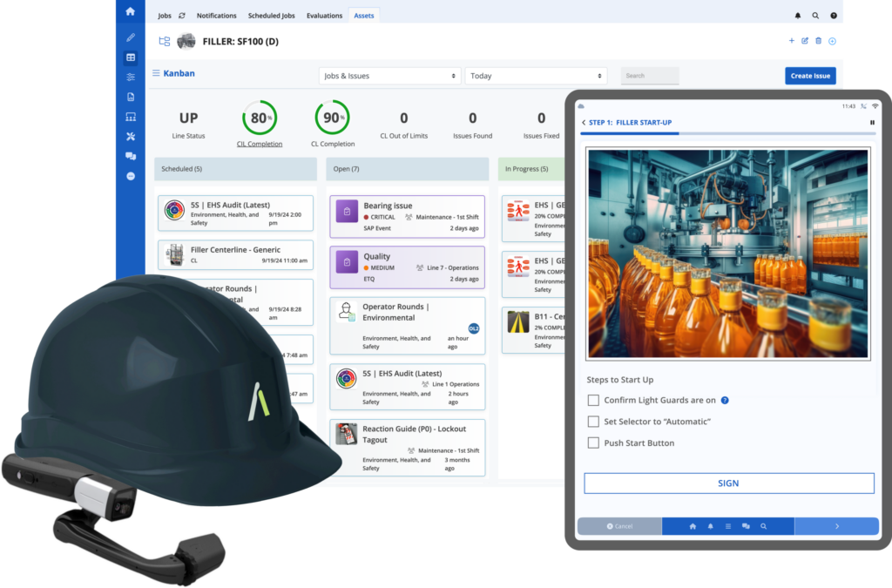Viewport: 892px width, 588px height.
Task: Click Cancel in the tablet bottom bar
Action: tap(619, 526)
